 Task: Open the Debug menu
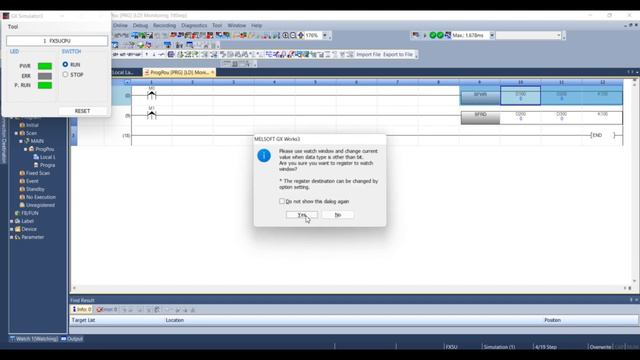tap(140, 25)
